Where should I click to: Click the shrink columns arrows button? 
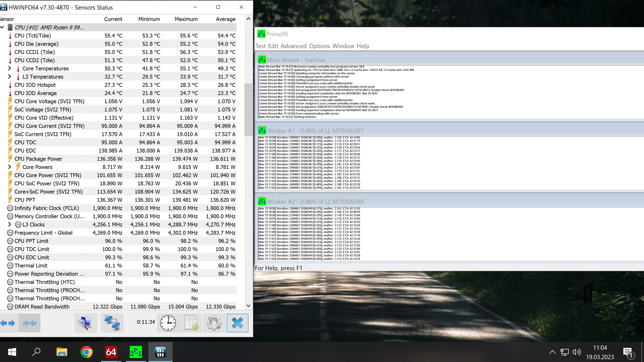[30, 323]
